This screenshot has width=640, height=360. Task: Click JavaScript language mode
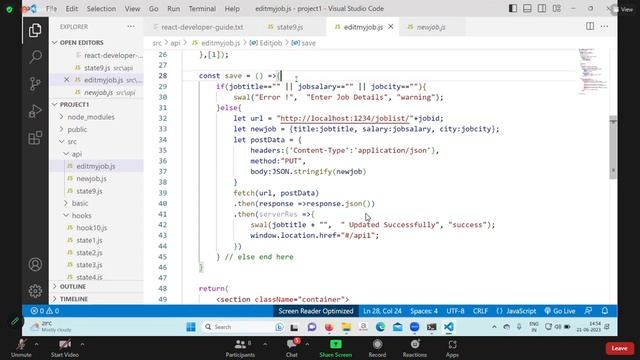point(516,311)
